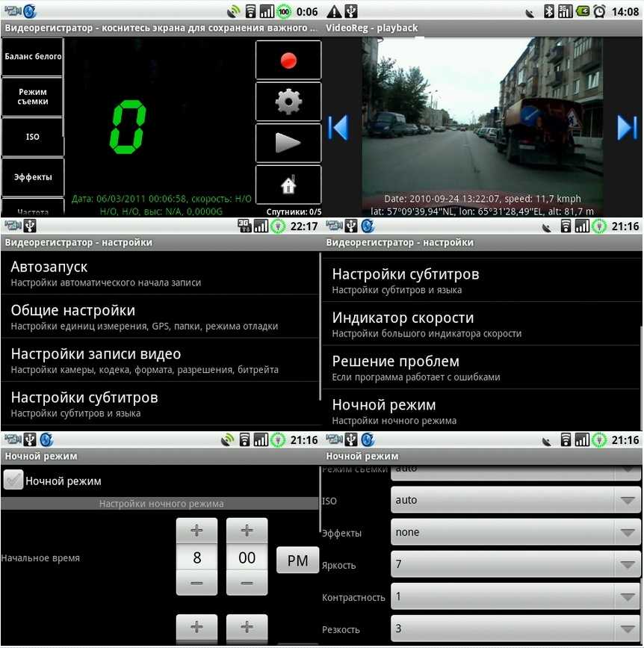The width and height of the screenshot is (644, 648).
Task: Tap the playback video frame of the street
Action: click(483, 127)
